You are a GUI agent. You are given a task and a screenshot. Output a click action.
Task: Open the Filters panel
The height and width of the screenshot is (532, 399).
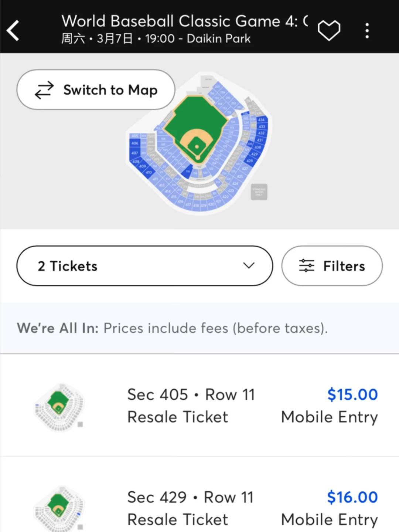[332, 265]
